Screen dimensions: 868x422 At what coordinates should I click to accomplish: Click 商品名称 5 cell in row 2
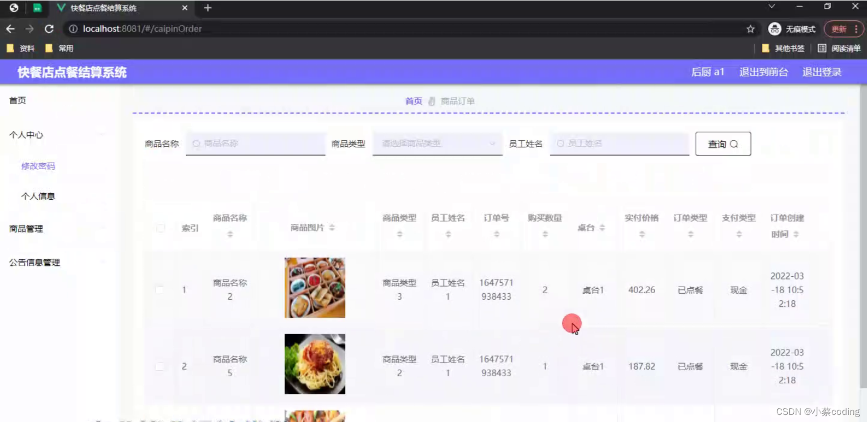230,366
